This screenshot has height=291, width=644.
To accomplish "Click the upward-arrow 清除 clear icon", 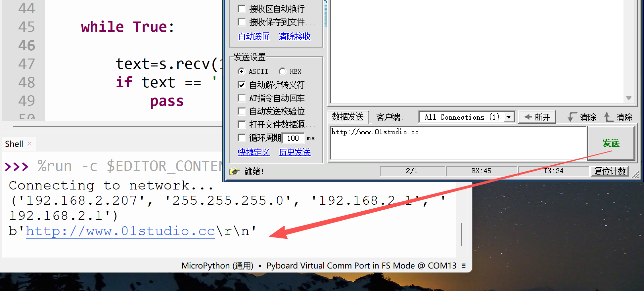I will point(608,117).
